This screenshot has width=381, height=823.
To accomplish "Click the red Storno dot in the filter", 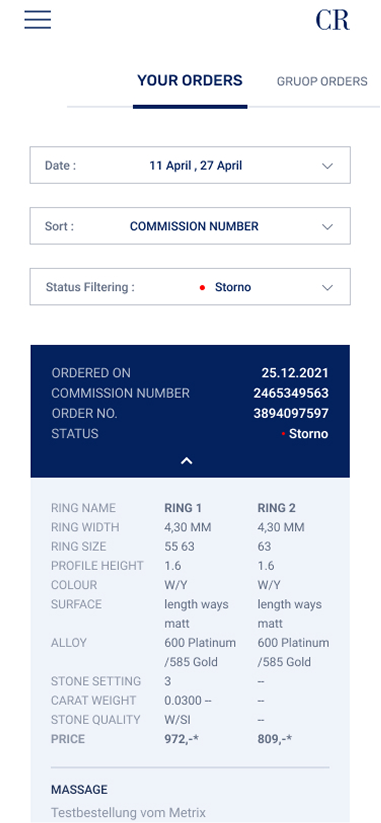I will [x=202, y=288].
